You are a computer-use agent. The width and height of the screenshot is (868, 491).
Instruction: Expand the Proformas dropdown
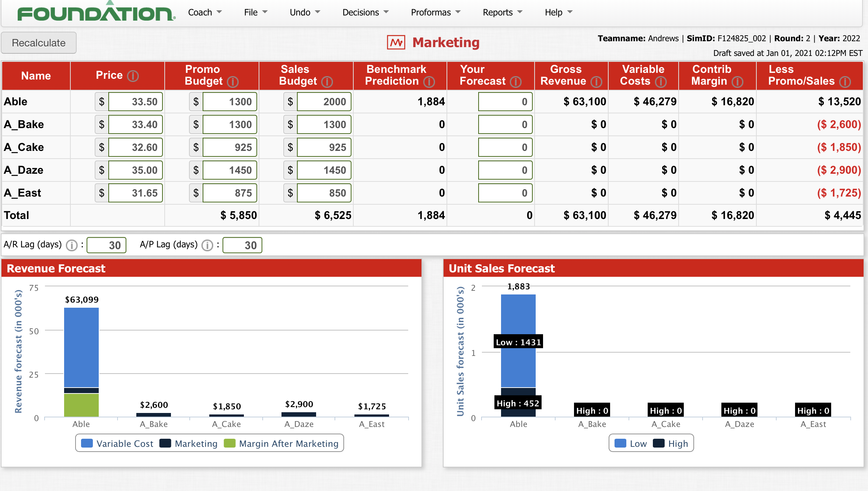436,13
